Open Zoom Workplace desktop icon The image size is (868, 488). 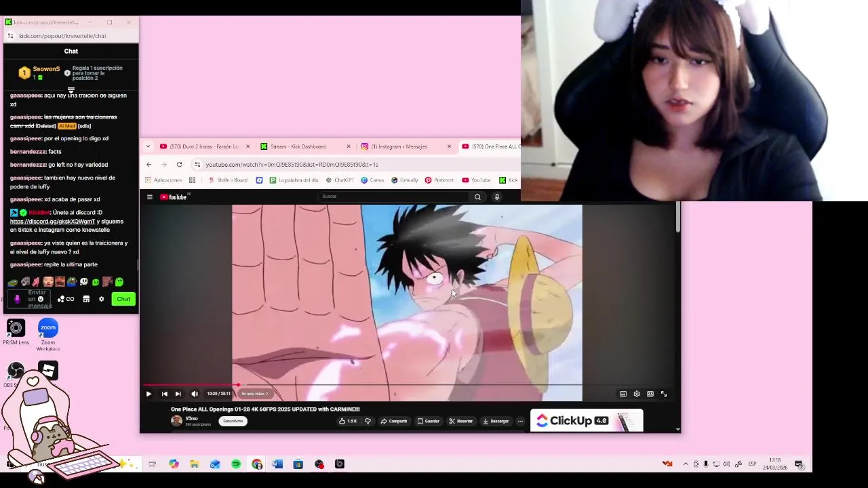pyautogui.click(x=48, y=335)
